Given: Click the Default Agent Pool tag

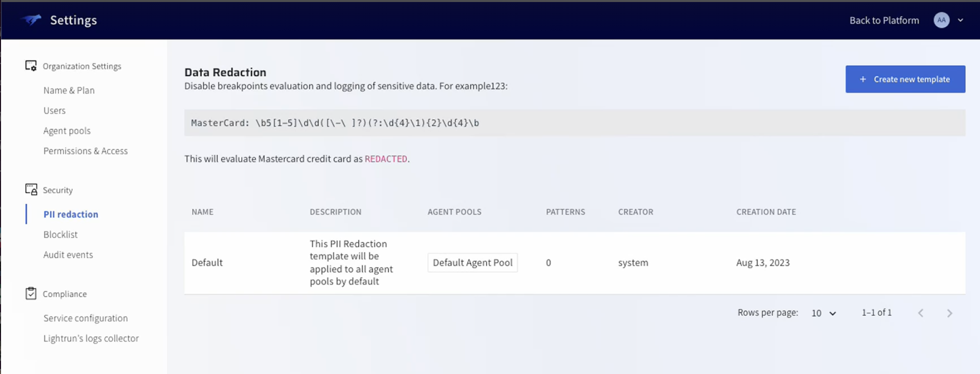Looking at the screenshot, I should tap(472, 263).
